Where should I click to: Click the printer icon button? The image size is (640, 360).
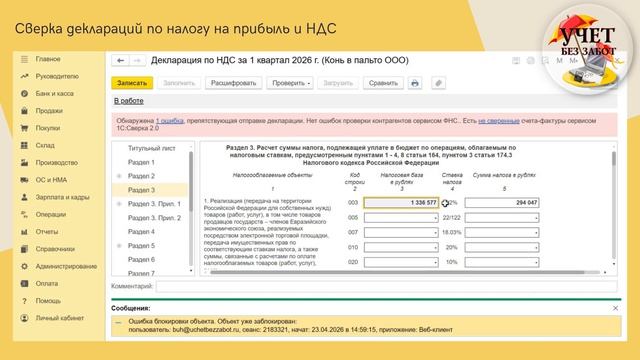coord(415,83)
